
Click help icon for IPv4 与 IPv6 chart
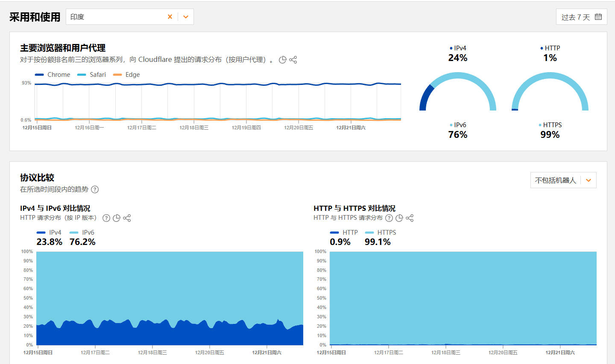[106, 218]
